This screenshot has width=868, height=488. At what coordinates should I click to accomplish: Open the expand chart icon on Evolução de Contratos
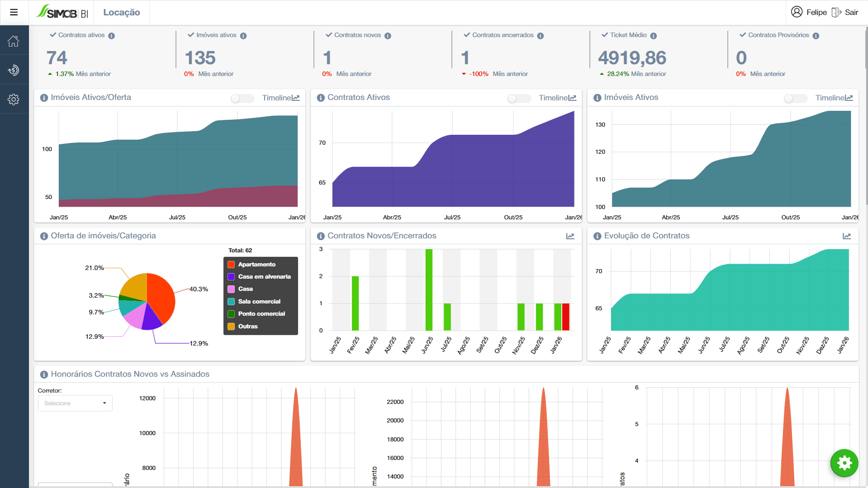click(x=847, y=236)
